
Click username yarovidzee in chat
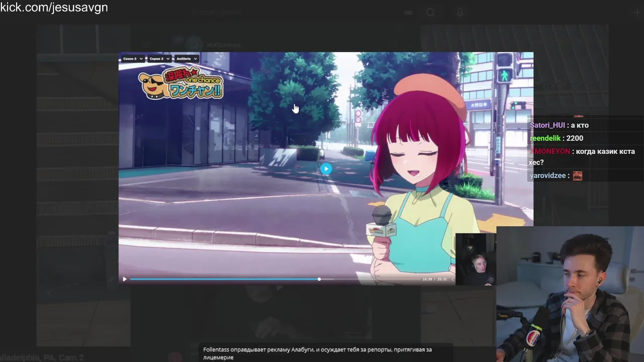coord(547,175)
